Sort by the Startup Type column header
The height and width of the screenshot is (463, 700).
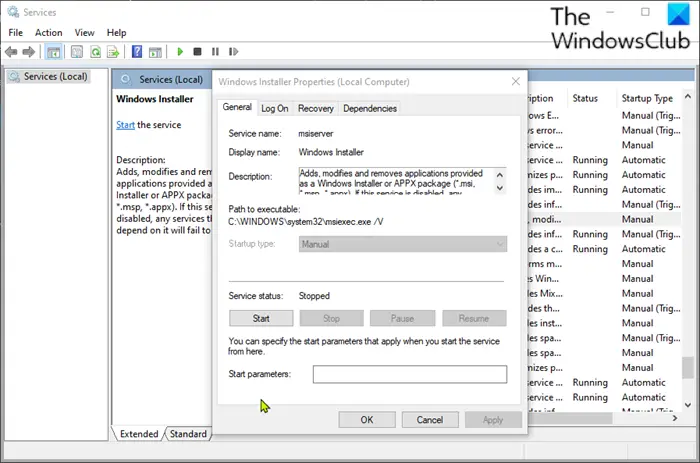(x=647, y=98)
